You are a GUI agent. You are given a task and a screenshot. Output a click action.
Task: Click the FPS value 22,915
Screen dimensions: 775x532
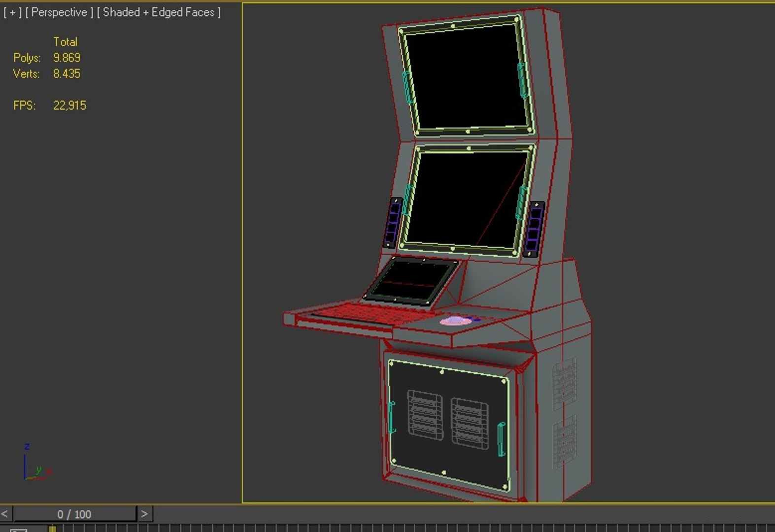(69, 105)
